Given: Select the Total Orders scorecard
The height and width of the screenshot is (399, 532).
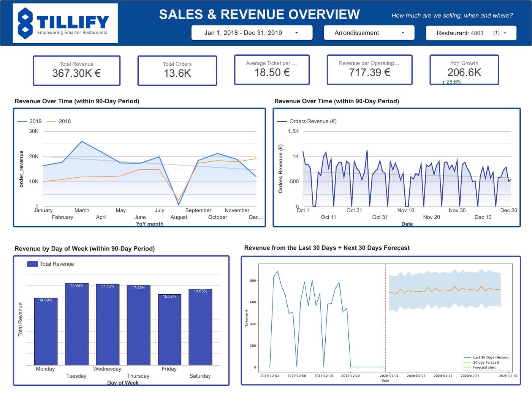Looking at the screenshot, I should 177,71.
